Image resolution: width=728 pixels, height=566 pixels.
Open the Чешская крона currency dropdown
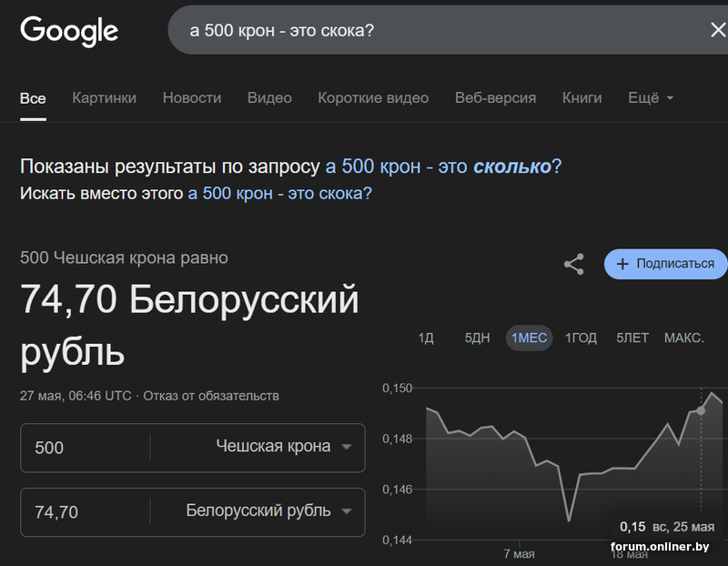point(284,447)
